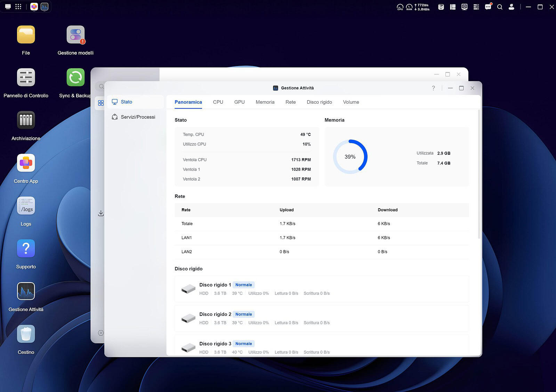
Task: Click the RAM gauge in the top bar
Action: (x=409, y=7)
